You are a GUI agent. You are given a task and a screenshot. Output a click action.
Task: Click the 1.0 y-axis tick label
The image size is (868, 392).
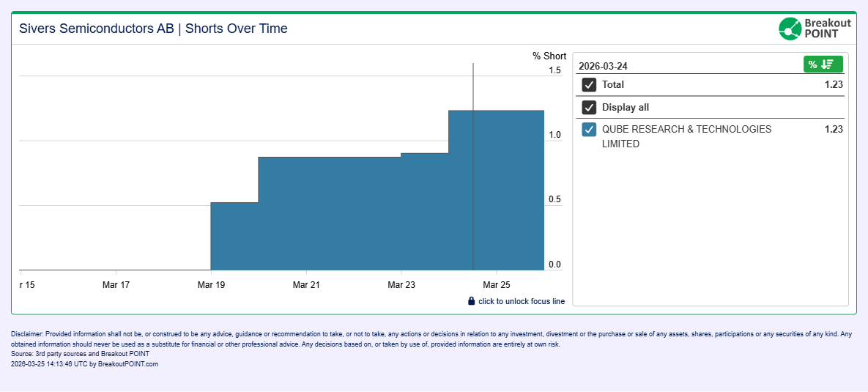tap(554, 135)
